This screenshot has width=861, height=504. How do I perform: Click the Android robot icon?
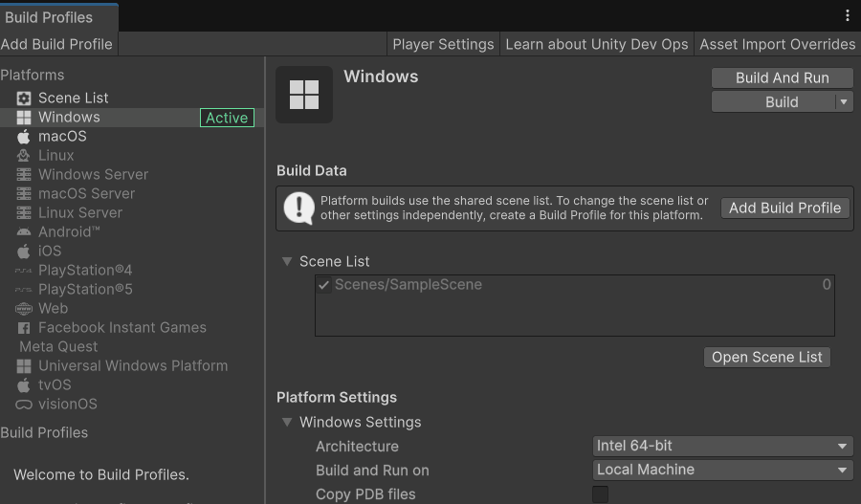(24, 232)
